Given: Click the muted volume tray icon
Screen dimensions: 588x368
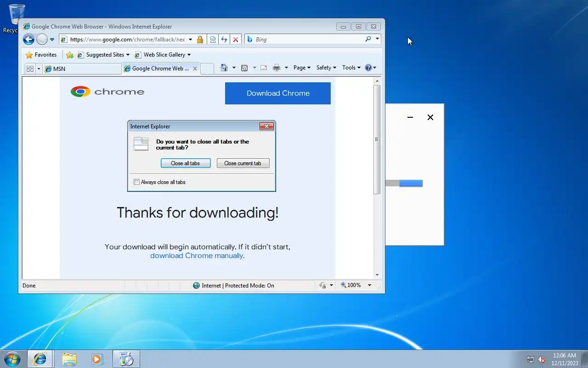Looking at the screenshot, I should pos(542,359).
